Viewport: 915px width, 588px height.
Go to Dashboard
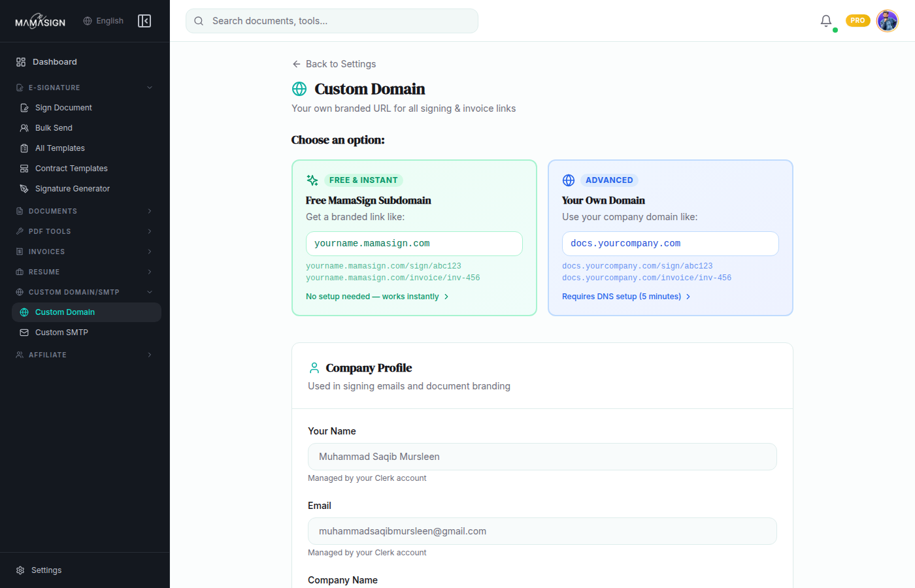85,62
